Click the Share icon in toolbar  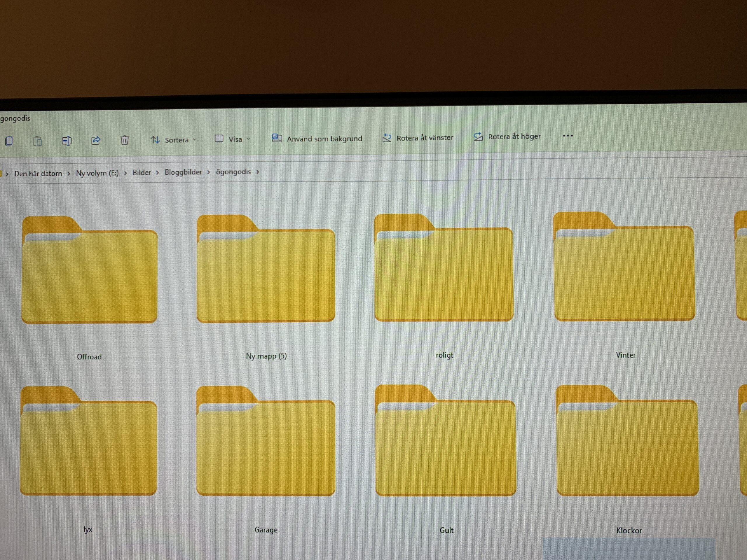point(96,140)
